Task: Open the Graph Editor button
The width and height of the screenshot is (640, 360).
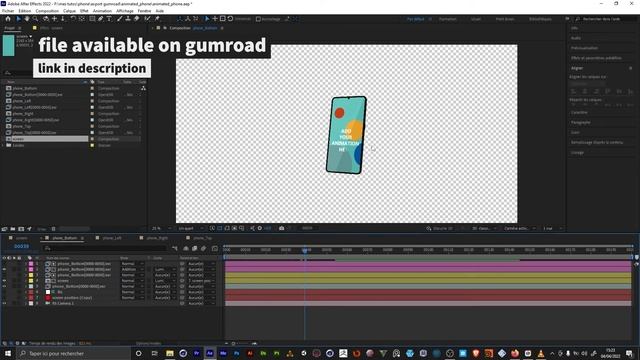Action: [215, 248]
